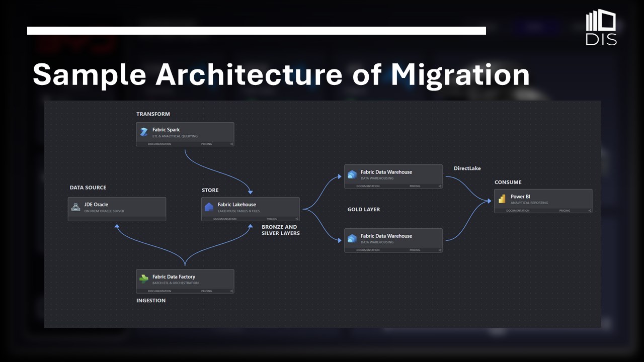
Task: Open DOCUMENTATION on lower Fabric Data Warehouse
Action: point(368,250)
